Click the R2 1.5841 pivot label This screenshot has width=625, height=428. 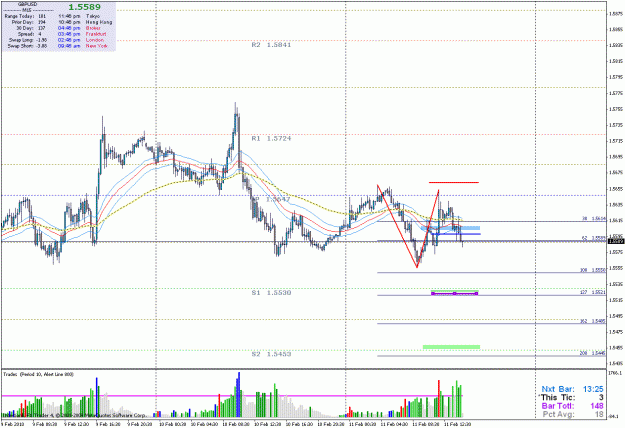click(x=271, y=45)
